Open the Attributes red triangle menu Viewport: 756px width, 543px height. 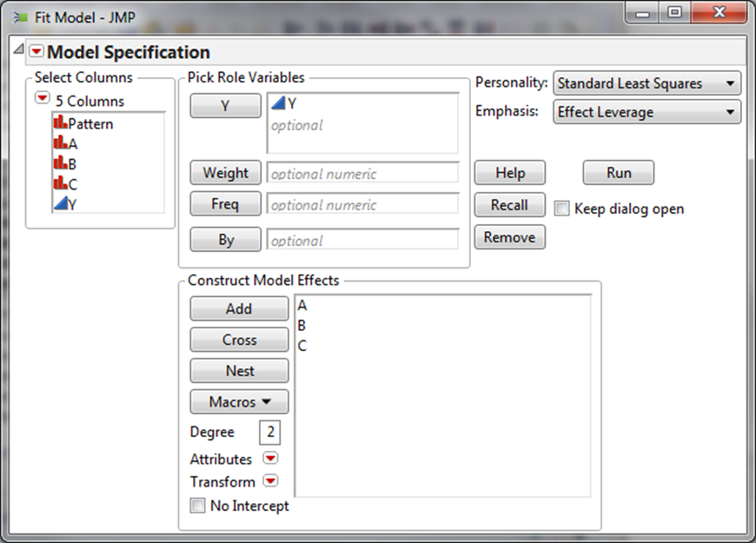[270, 459]
